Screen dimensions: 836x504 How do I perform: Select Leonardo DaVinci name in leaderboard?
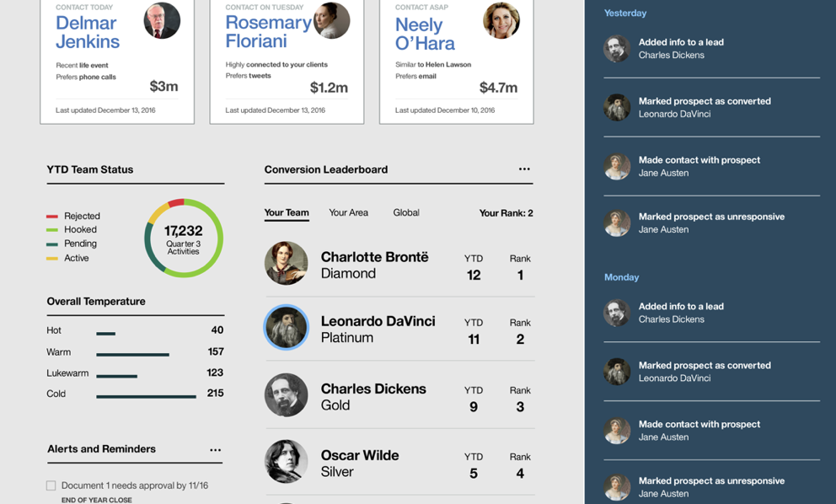pos(378,321)
